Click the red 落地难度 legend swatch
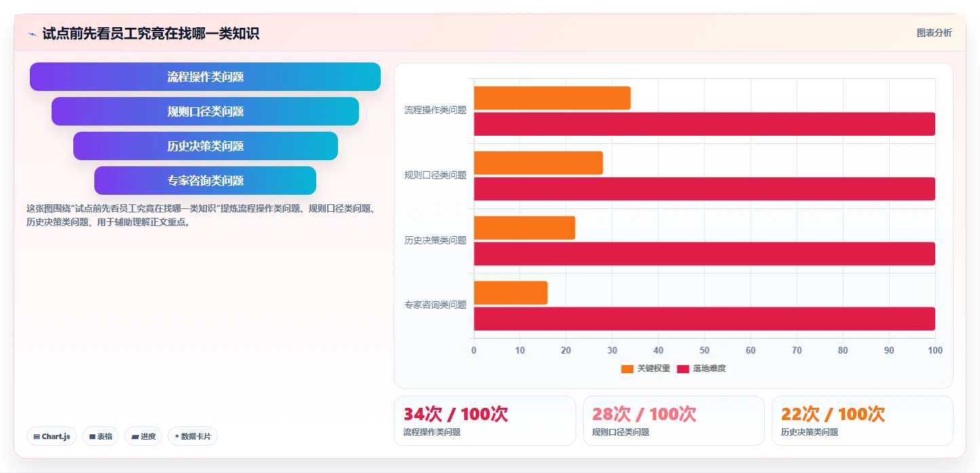Screen dimensions: 980x473 click(x=683, y=368)
